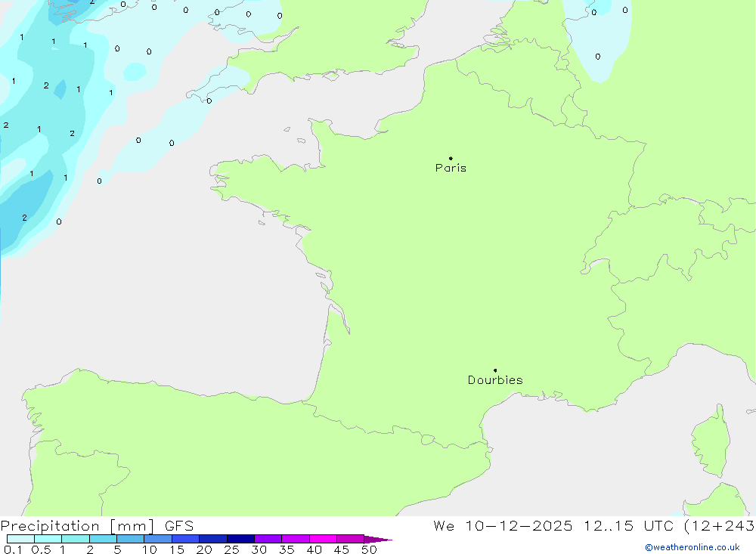The height and width of the screenshot is (554, 756).
Task: Click the 40 legend scale value
Action: 314,549
